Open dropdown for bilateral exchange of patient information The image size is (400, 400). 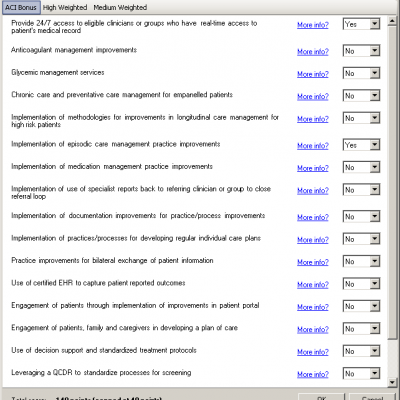point(362,261)
